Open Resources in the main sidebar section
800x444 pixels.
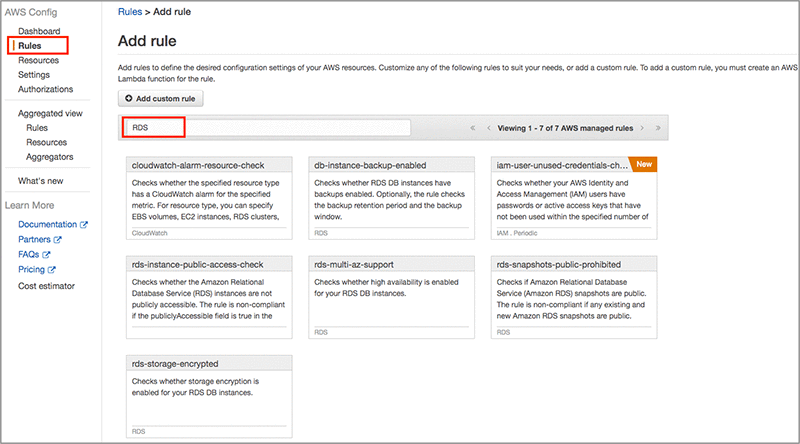38,60
